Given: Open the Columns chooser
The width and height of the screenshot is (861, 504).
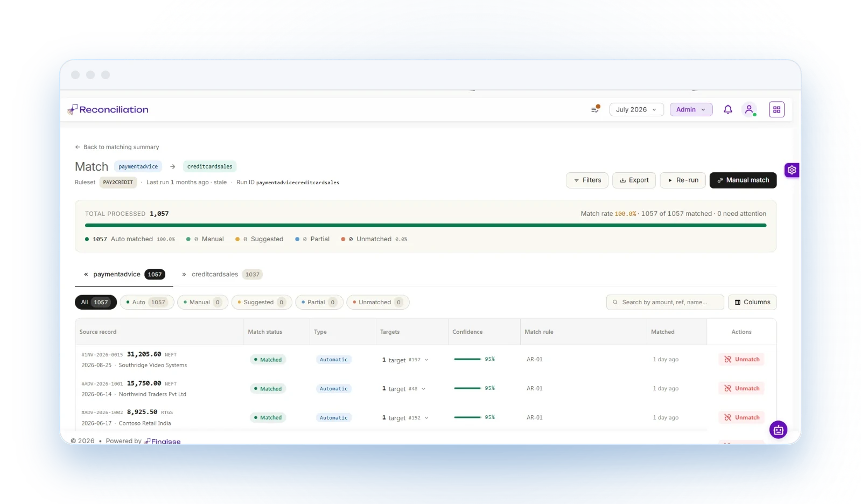Looking at the screenshot, I should 752,303.
